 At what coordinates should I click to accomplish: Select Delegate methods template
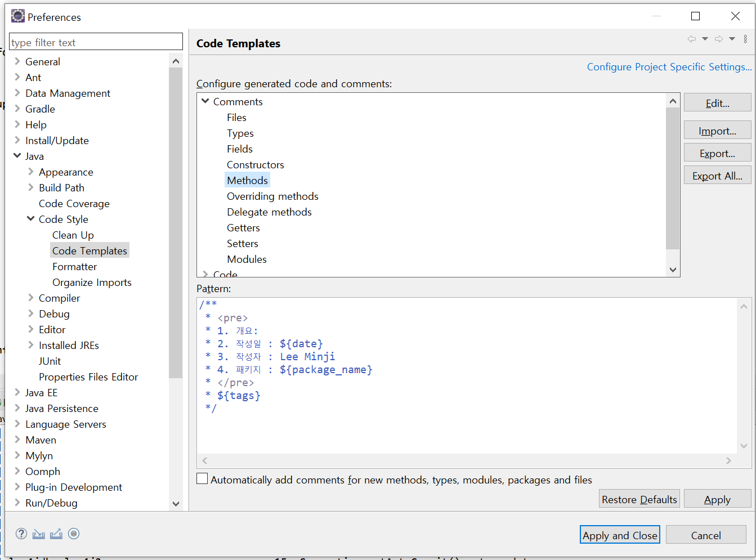coord(269,212)
